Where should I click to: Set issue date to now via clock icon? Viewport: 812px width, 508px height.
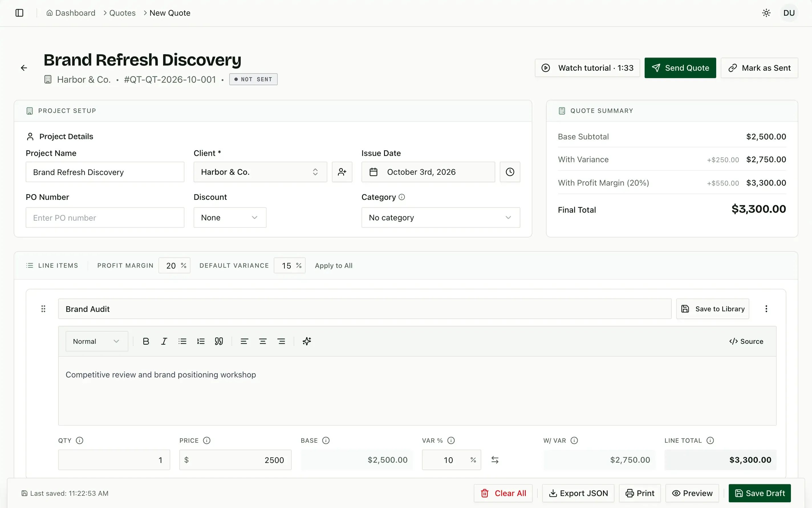(x=510, y=172)
